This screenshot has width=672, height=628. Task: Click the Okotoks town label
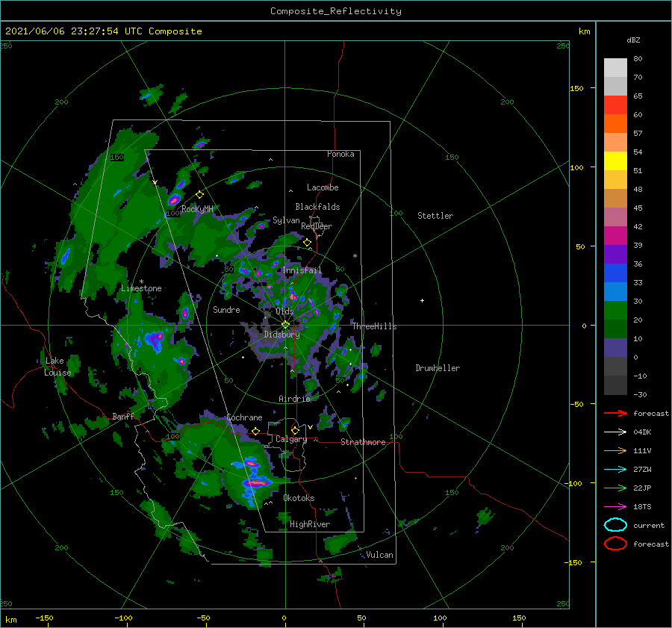pyautogui.click(x=299, y=498)
